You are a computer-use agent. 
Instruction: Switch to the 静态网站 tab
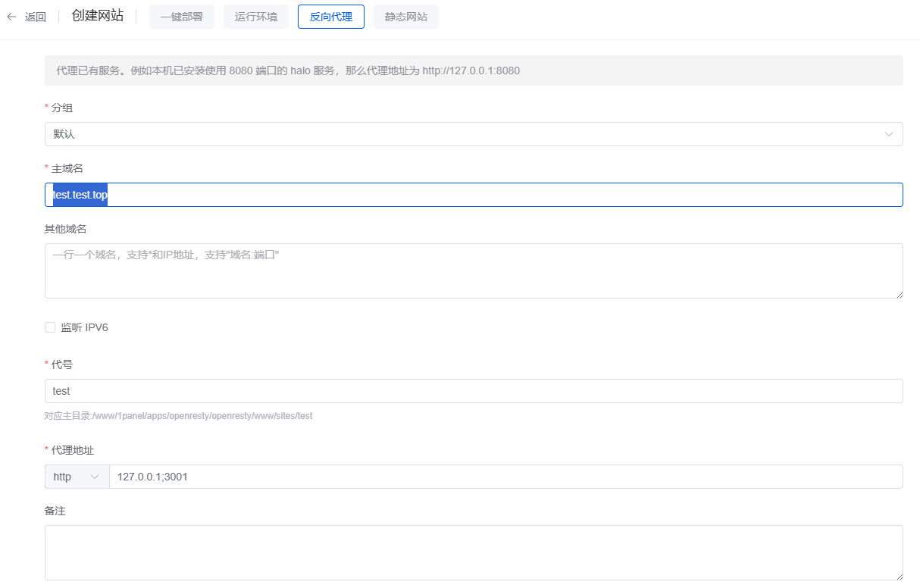coord(405,17)
